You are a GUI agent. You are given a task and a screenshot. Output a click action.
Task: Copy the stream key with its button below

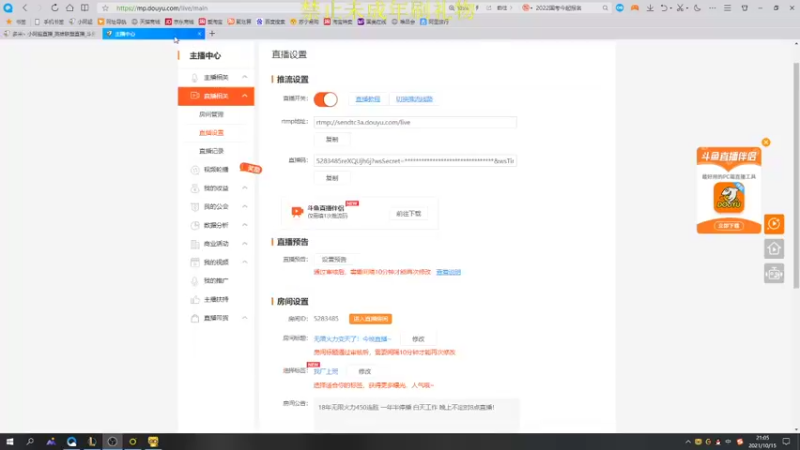pyautogui.click(x=332, y=178)
